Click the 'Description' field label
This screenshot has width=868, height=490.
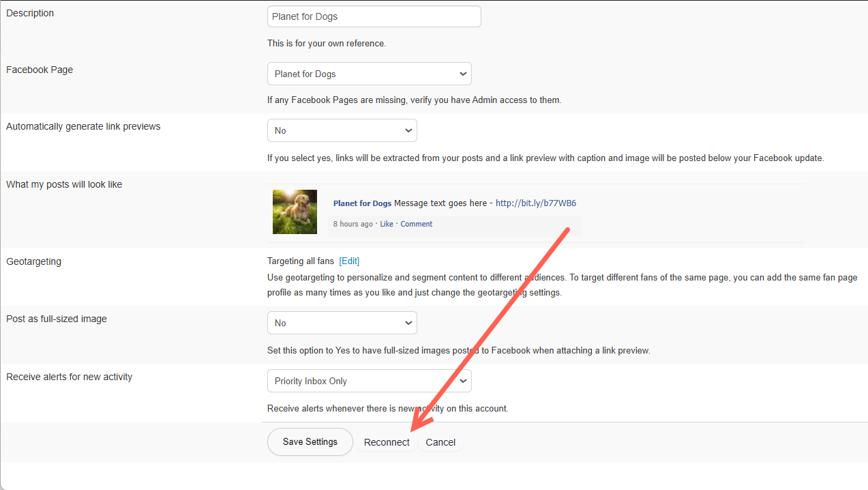(x=30, y=13)
